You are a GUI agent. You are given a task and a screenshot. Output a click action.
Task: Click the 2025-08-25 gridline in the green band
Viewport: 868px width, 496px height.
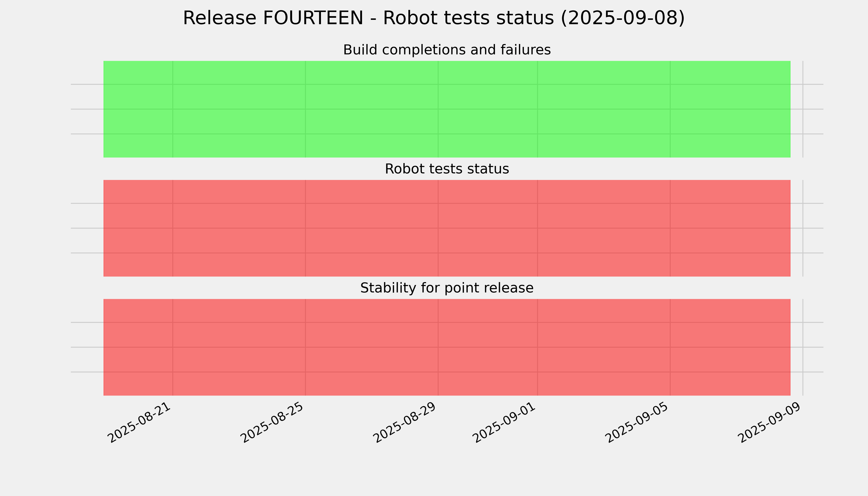305,109
